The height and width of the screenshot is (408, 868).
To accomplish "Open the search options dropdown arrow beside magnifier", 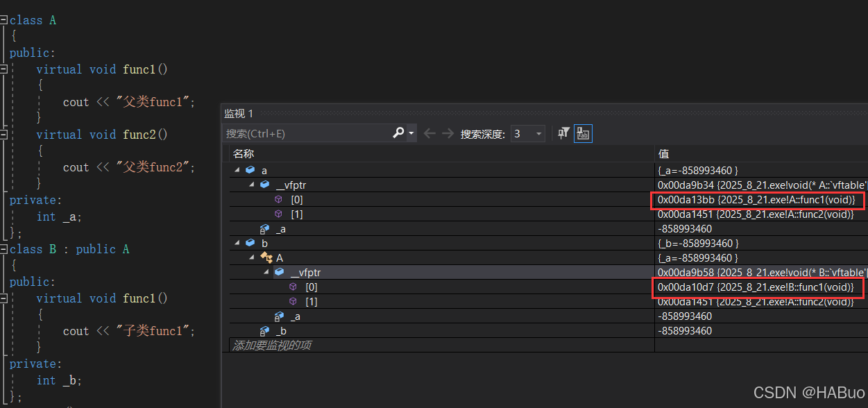I will (x=411, y=133).
